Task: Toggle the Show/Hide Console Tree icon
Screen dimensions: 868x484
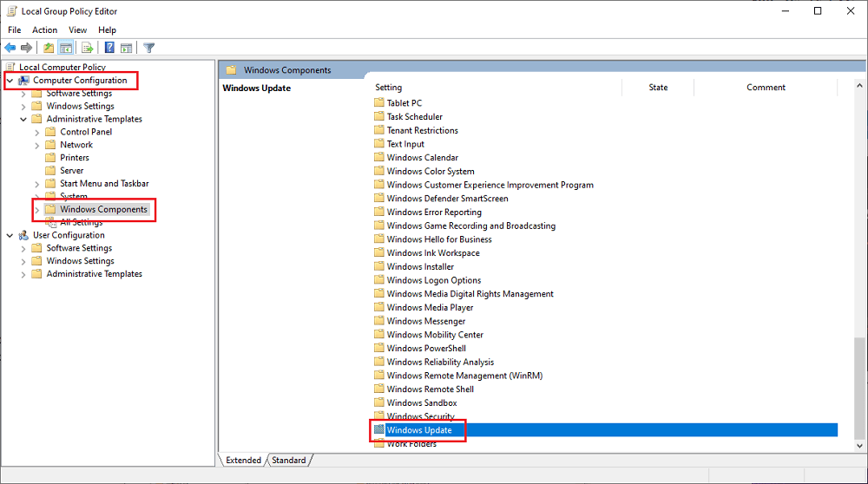Action: click(x=66, y=48)
